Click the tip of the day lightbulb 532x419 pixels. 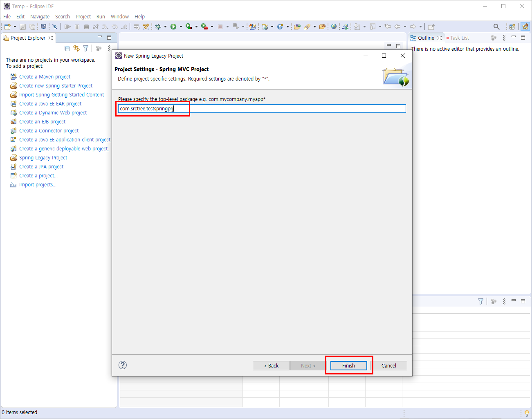point(527,413)
